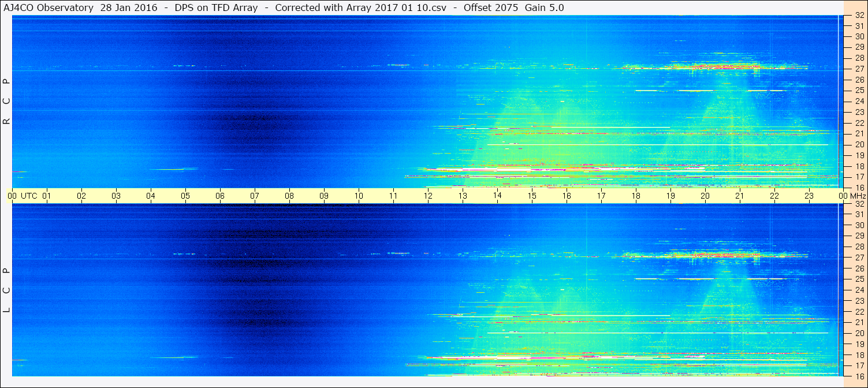This screenshot has width=868, height=388.
Task: Select 30 MHz on lower LCP frequency scale
Action: pyautogui.click(x=859, y=225)
